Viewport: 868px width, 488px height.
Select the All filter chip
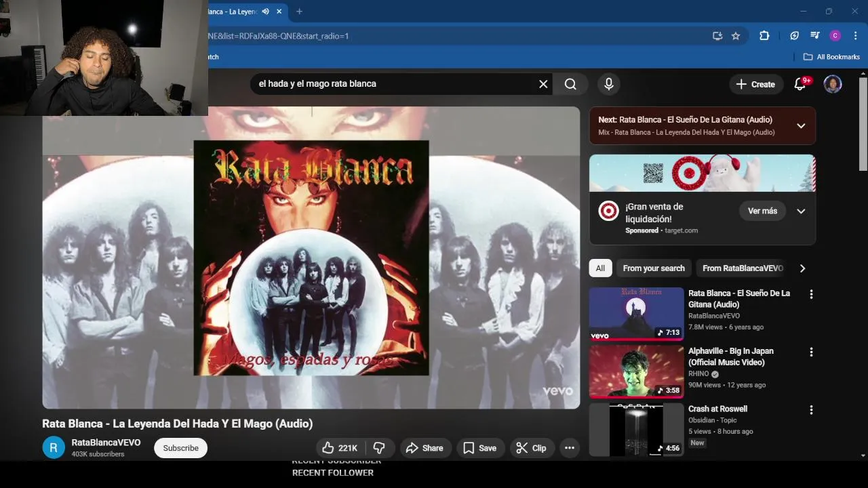(600, 268)
